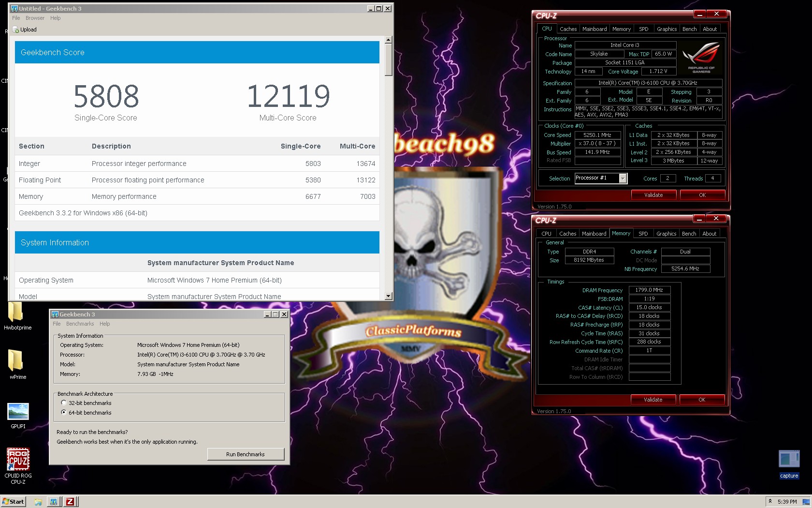The image size is (812, 508).
Task: Click the Integer row in results table
Action: [x=197, y=164]
